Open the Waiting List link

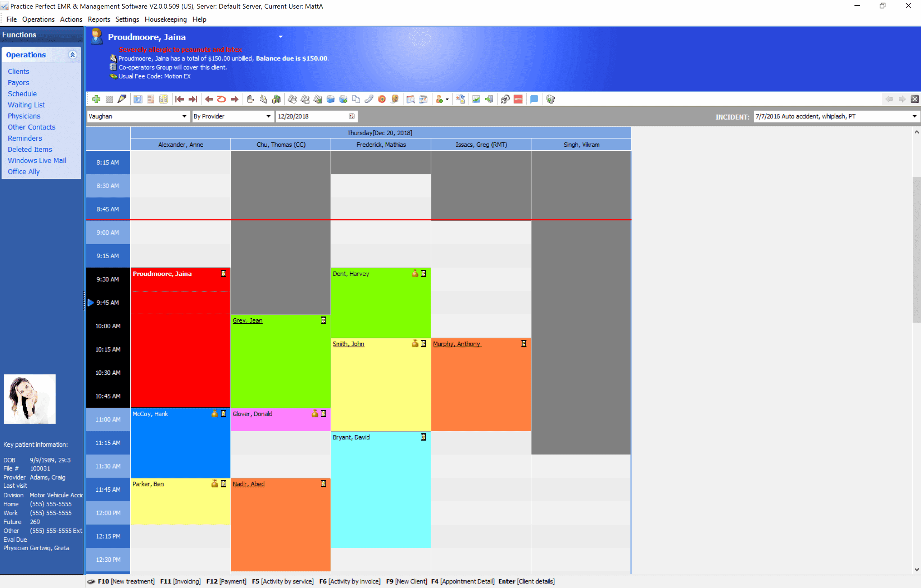26,105
